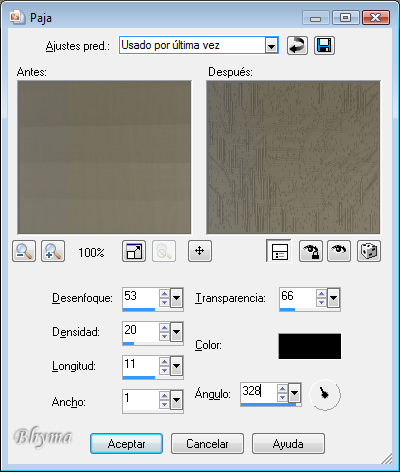Save preset floppy disk icon
The height and width of the screenshot is (472, 400).
(x=324, y=45)
